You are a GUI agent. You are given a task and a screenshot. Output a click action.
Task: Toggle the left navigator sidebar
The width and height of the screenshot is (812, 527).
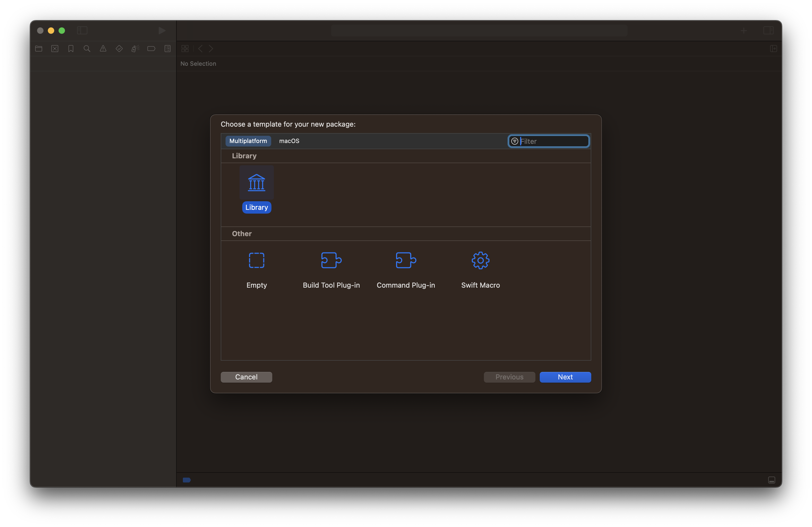pos(82,31)
